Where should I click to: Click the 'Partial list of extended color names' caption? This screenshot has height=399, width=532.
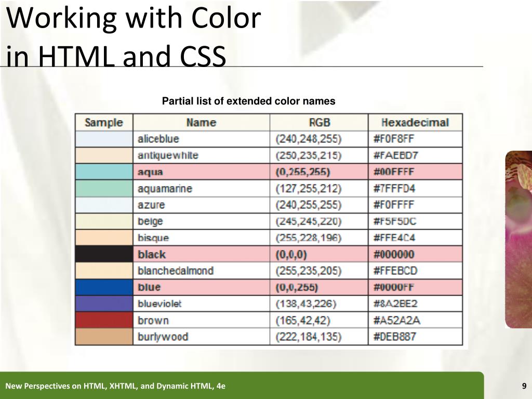(249, 101)
